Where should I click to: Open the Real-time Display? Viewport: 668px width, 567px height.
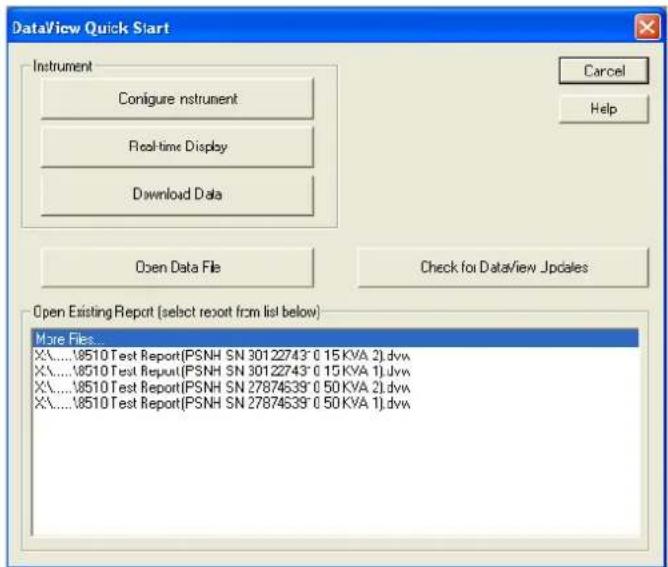pos(177,147)
